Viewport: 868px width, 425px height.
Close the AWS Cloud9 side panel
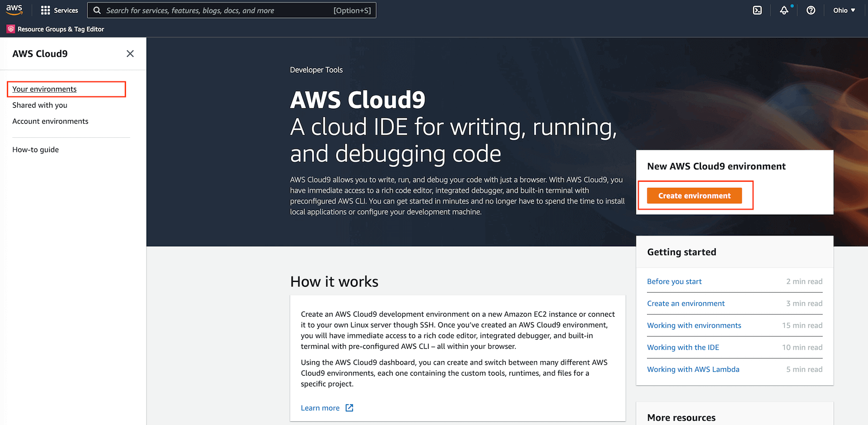tap(130, 54)
